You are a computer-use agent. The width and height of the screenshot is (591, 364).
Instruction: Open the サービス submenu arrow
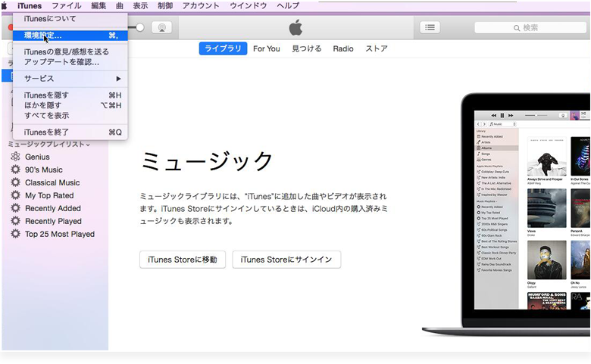[x=118, y=79]
